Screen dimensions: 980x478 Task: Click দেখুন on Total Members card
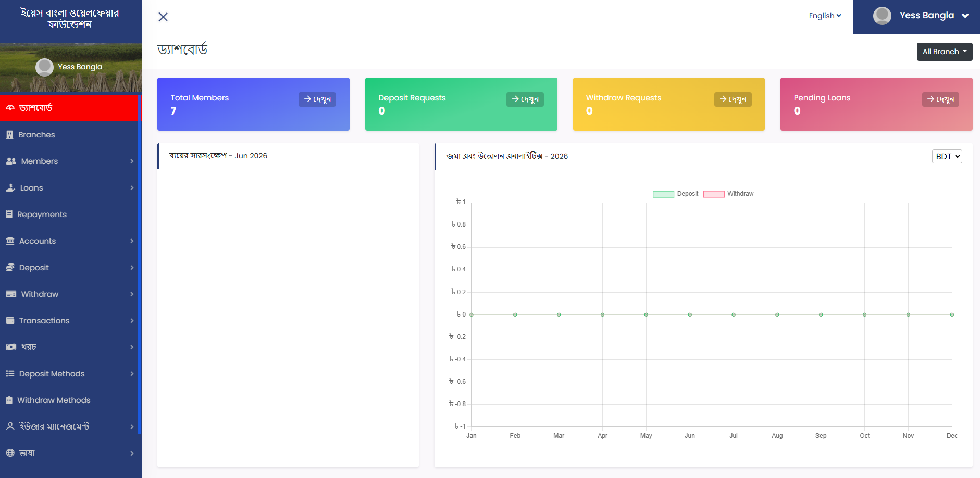pyautogui.click(x=317, y=99)
